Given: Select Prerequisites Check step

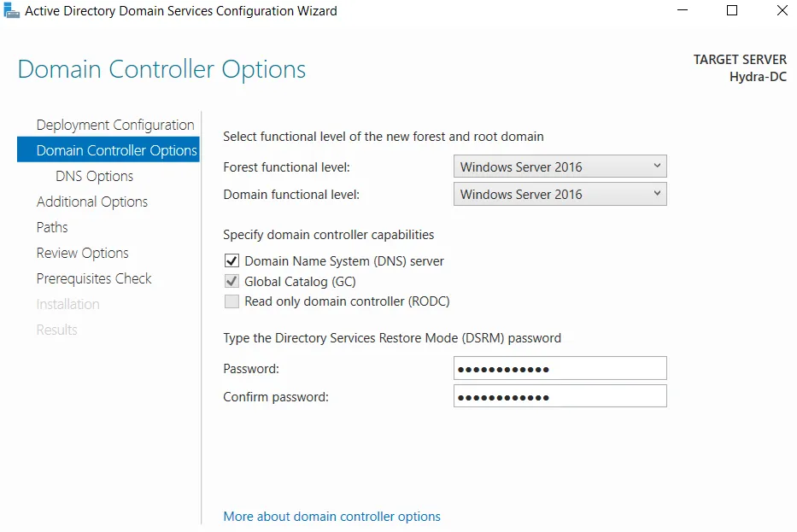Looking at the screenshot, I should click(x=94, y=278).
